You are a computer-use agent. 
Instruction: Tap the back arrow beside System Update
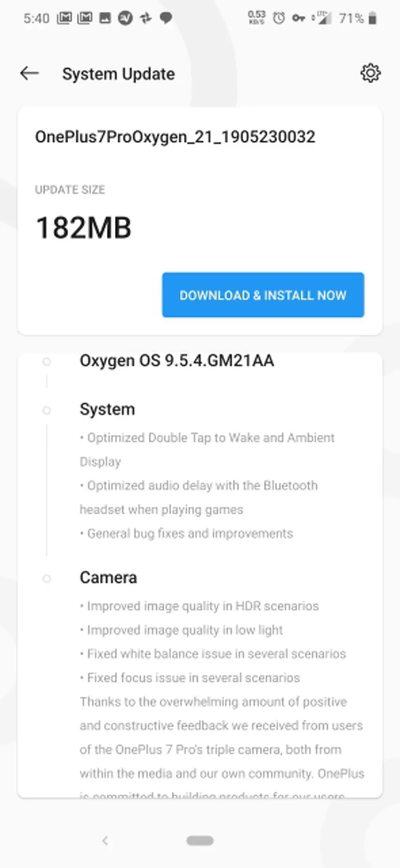29,73
